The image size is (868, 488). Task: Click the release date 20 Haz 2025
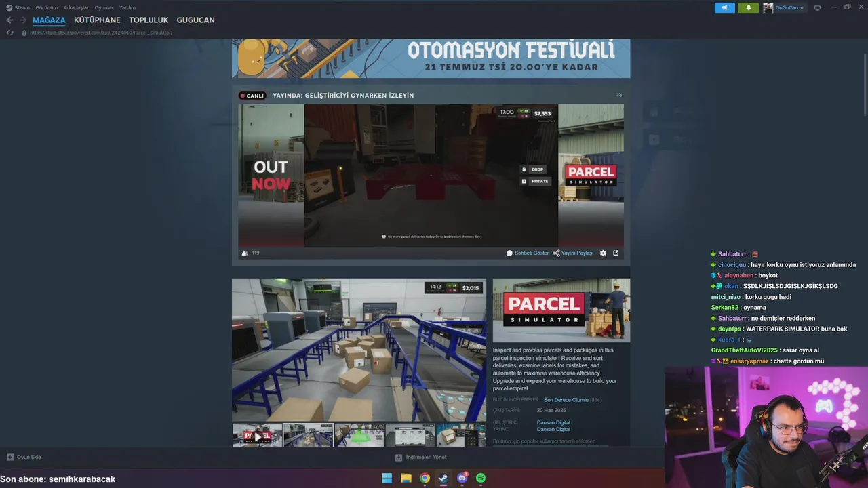pos(551,411)
